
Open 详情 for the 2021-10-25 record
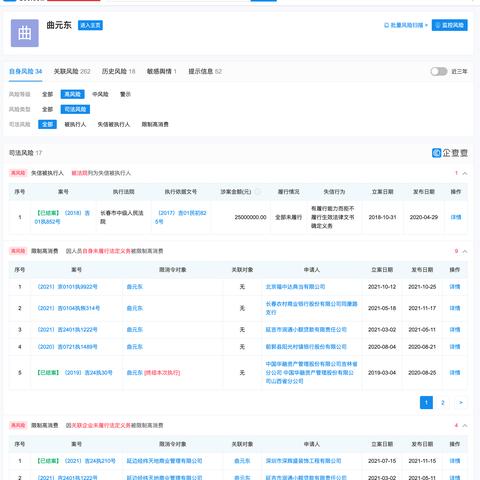[455, 287]
